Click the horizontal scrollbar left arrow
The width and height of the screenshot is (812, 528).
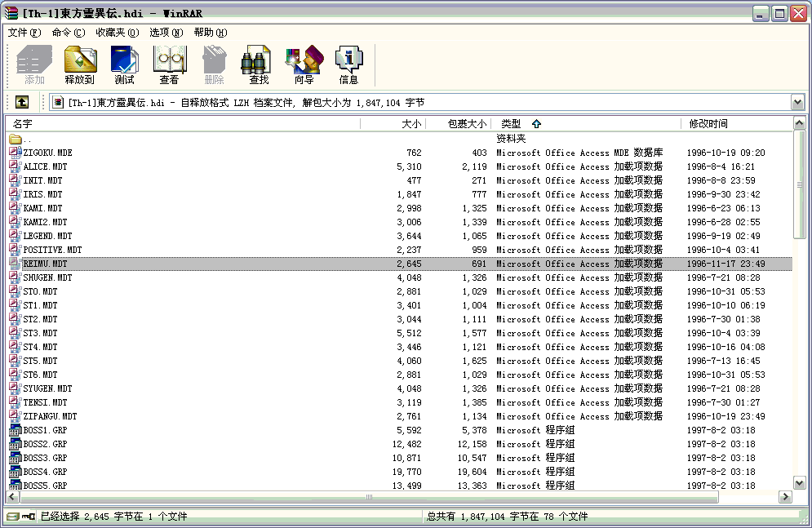[x=12, y=497]
